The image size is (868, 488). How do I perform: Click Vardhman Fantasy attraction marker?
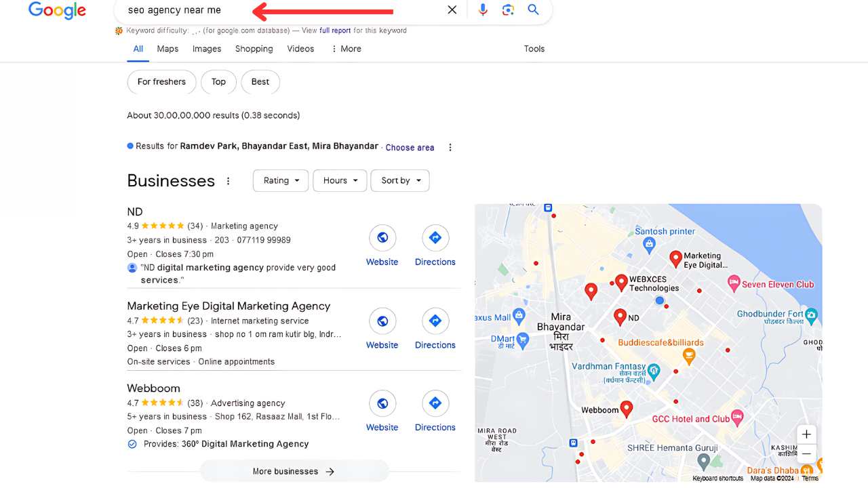coord(653,371)
